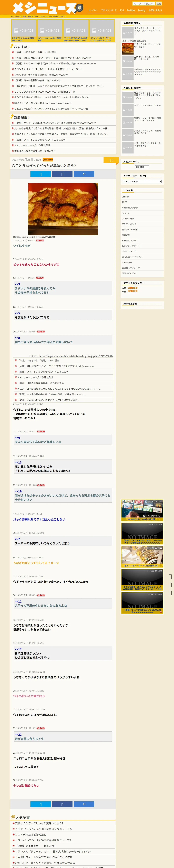Open ラーメン屋 thumbnail card
Viewport: 174px width, 868px height.
click(76, 31)
